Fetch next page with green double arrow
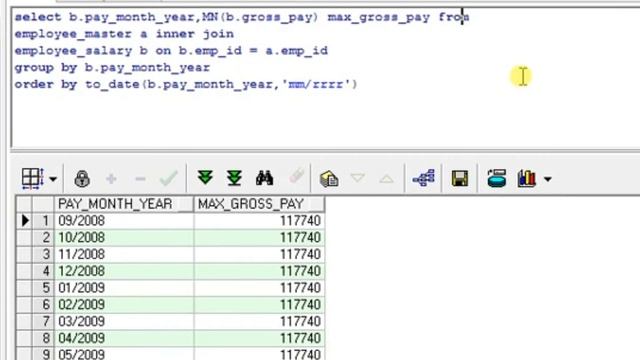Viewport: 640px width, 360px height. click(x=205, y=178)
